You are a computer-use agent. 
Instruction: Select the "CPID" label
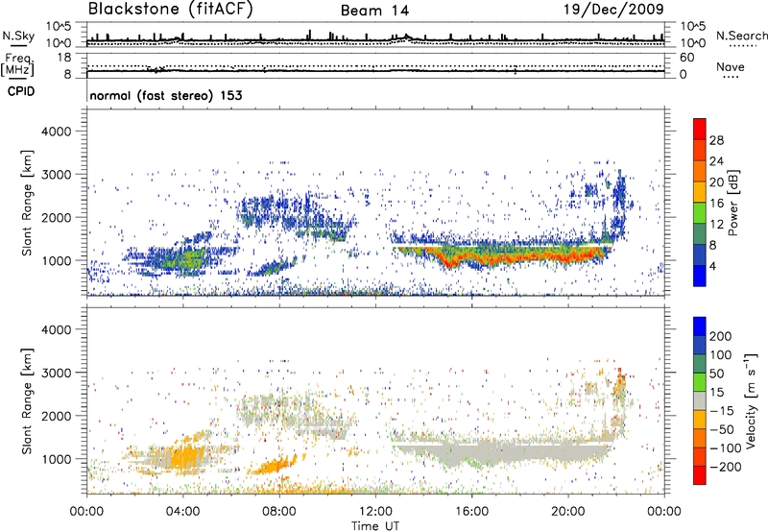(x=21, y=91)
